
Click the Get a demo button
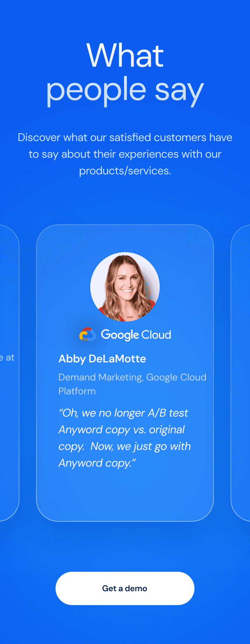125,588
